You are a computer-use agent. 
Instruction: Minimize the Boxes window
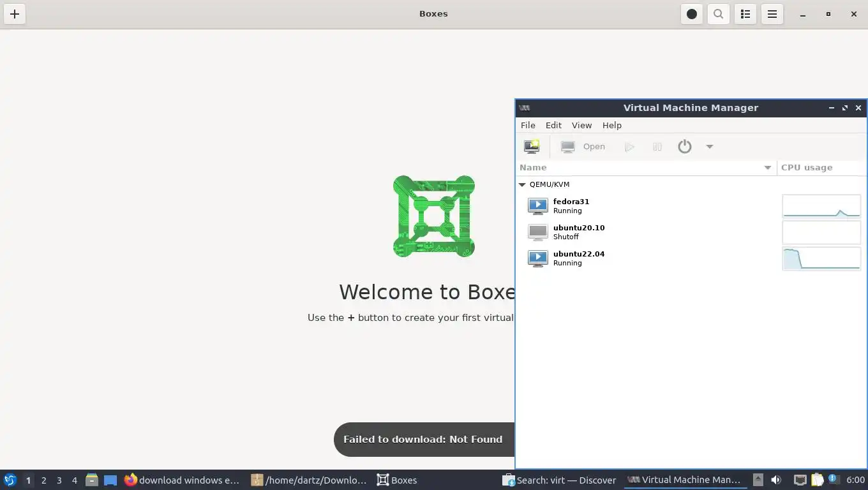tap(803, 14)
